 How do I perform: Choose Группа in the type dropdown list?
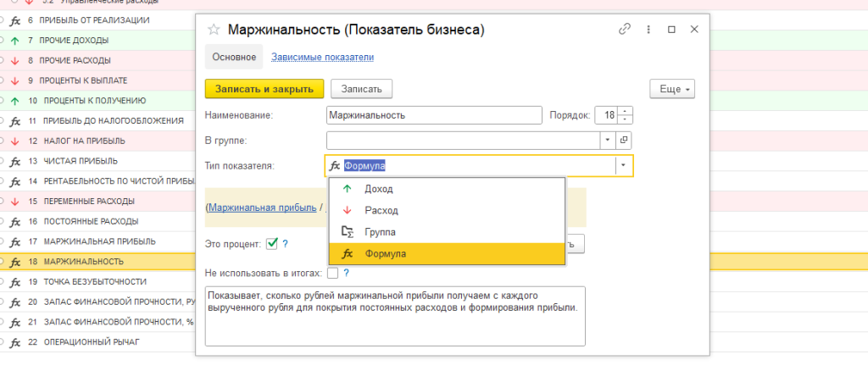pos(447,232)
